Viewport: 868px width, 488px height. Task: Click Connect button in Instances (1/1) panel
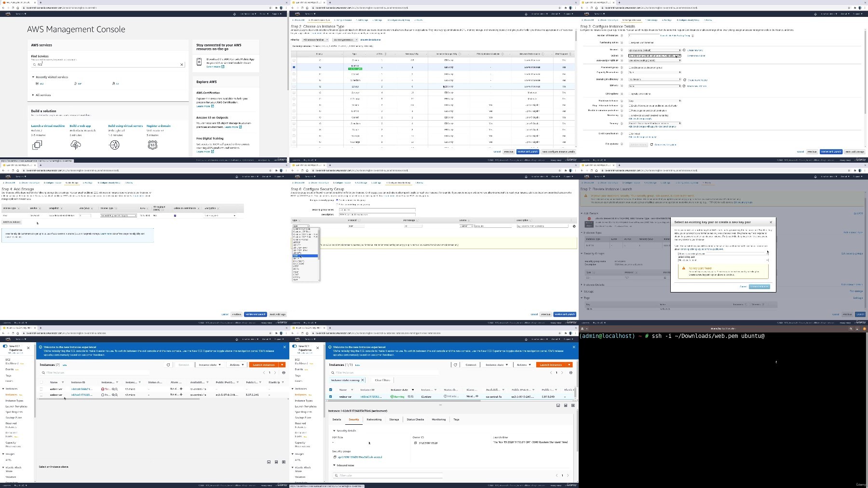471,365
